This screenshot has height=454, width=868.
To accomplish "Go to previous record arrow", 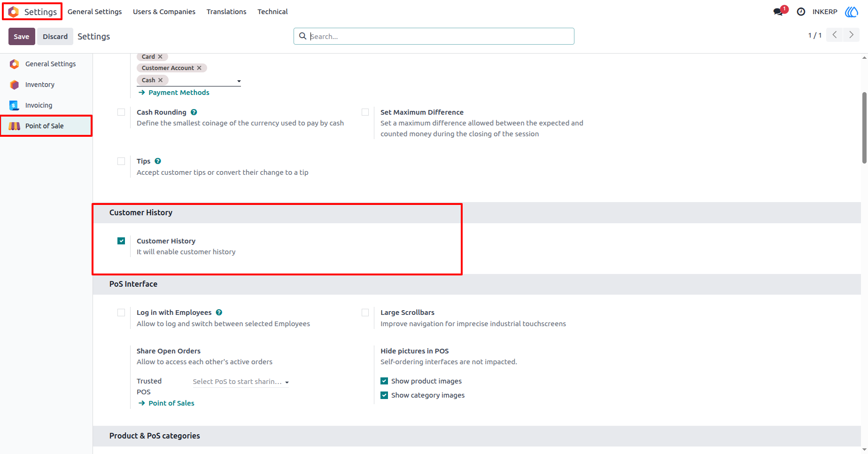I will pyautogui.click(x=834, y=35).
